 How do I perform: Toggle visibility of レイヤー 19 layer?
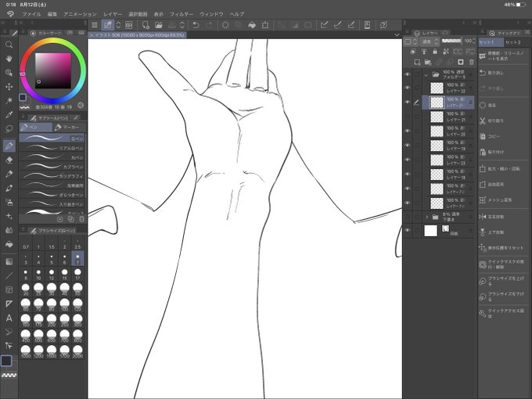[x=408, y=146]
